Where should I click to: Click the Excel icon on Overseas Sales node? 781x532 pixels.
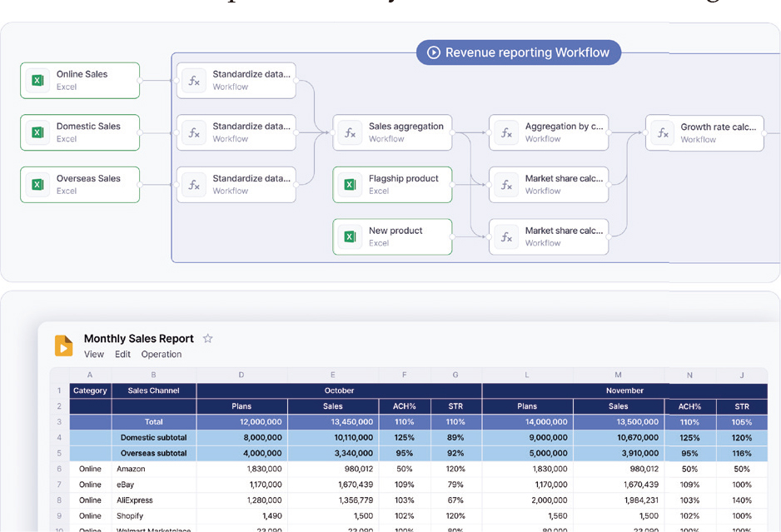click(37, 185)
